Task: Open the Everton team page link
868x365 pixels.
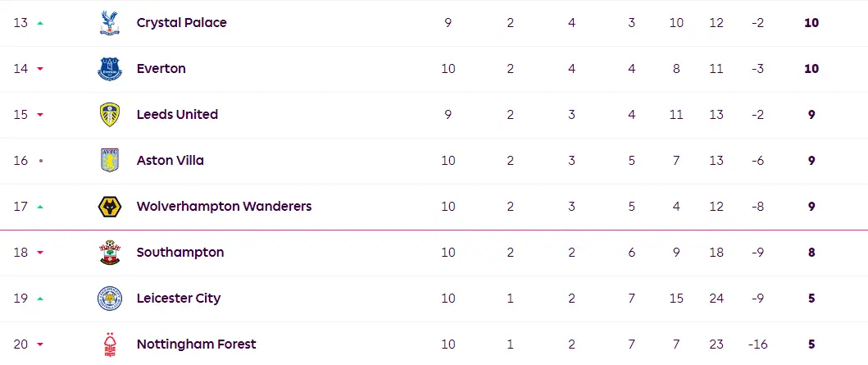Action: pyautogui.click(x=161, y=69)
